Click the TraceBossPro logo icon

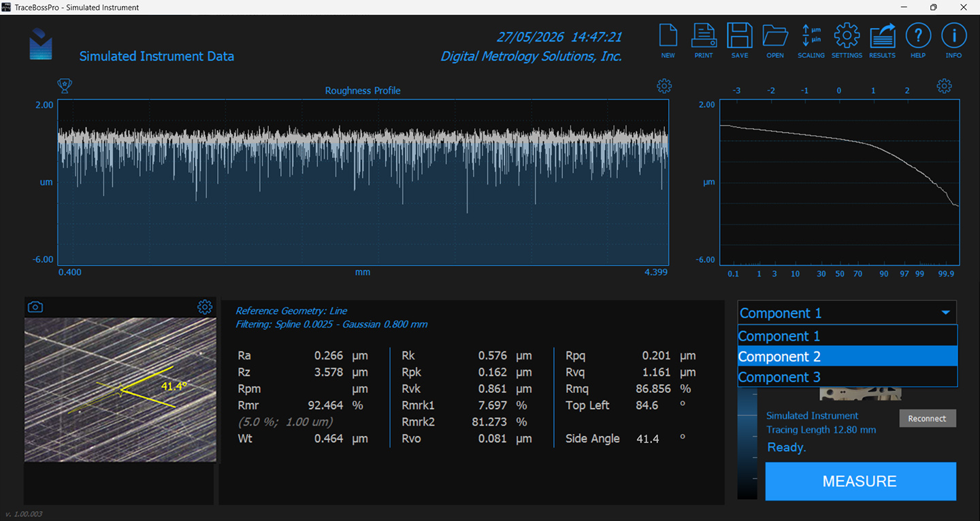tap(41, 44)
